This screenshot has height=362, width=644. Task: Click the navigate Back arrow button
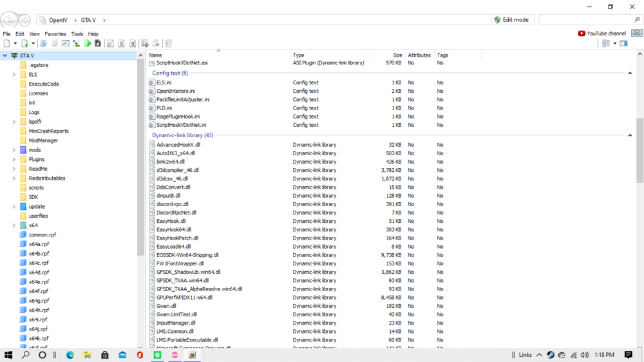coord(8,20)
